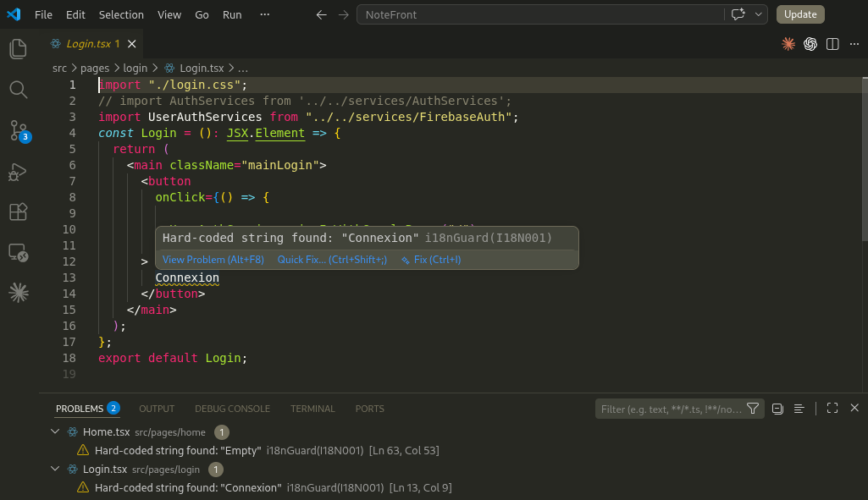The width and height of the screenshot is (868, 500).
Task: Click the VS Code logo icon
Action: click(x=14, y=14)
